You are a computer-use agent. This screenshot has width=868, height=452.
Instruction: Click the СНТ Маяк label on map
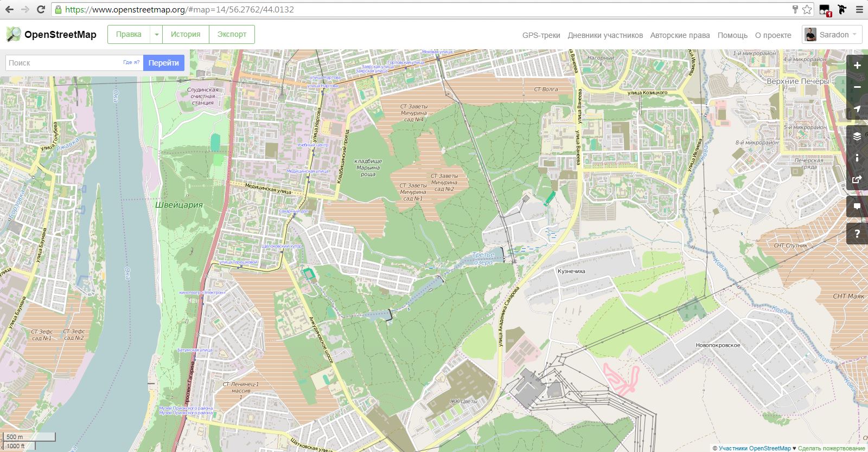849,296
